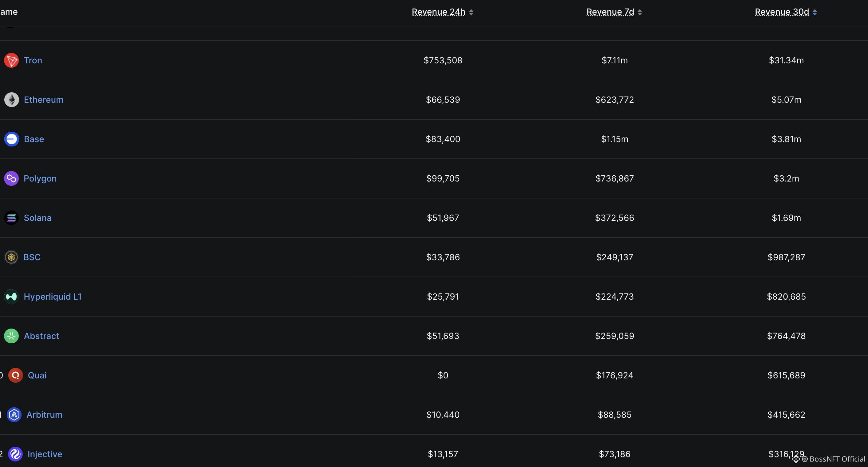Screen dimensions: 868x467
Task: Click the Abstract logo icon
Action: pyautogui.click(x=11, y=336)
